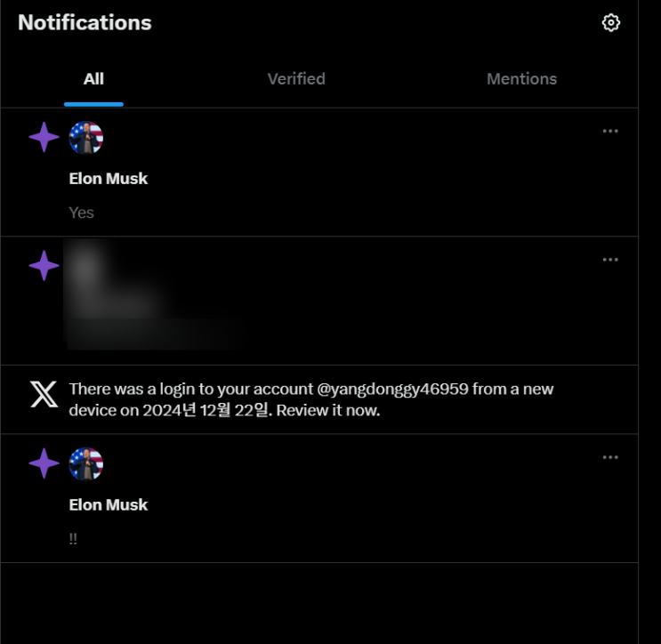Open the post text reading "Yes"

81,213
